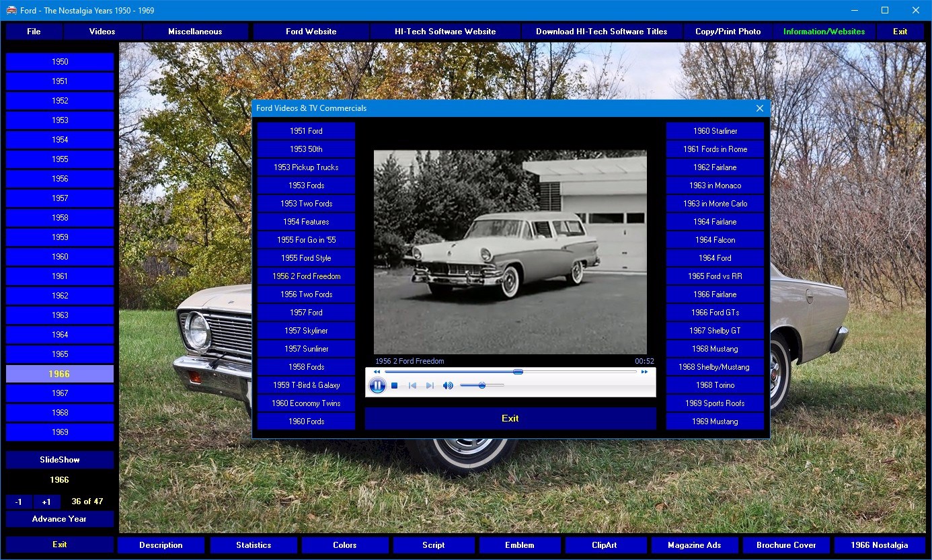
Task: Play the 1963 in Monte Carlo video
Action: point(715,204)
